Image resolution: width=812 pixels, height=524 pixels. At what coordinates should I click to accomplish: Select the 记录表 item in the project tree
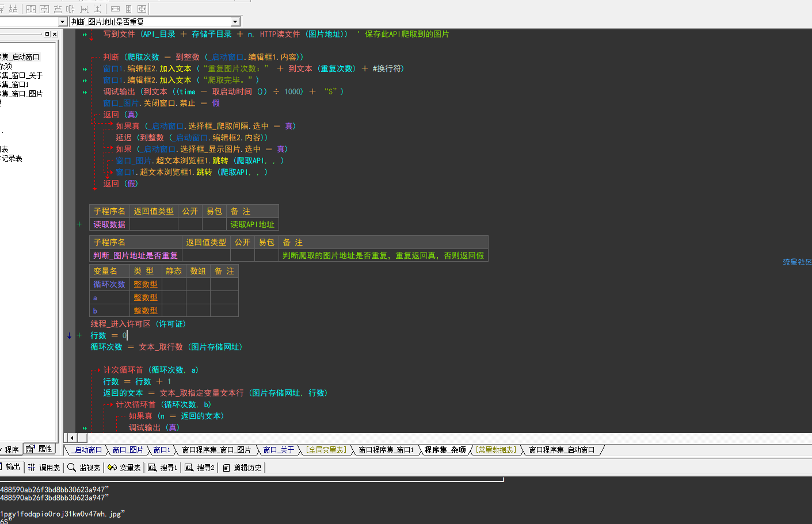pyautogui.click(x=11, y=158)
